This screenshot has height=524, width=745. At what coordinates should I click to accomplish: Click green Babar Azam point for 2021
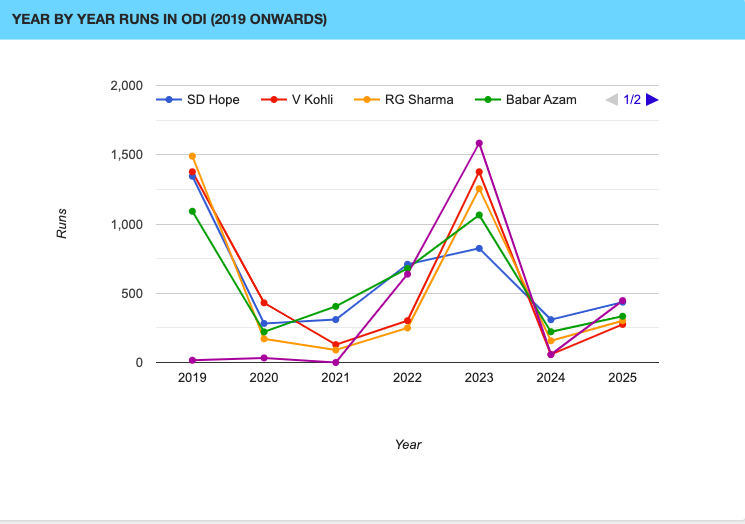point(336,306)
